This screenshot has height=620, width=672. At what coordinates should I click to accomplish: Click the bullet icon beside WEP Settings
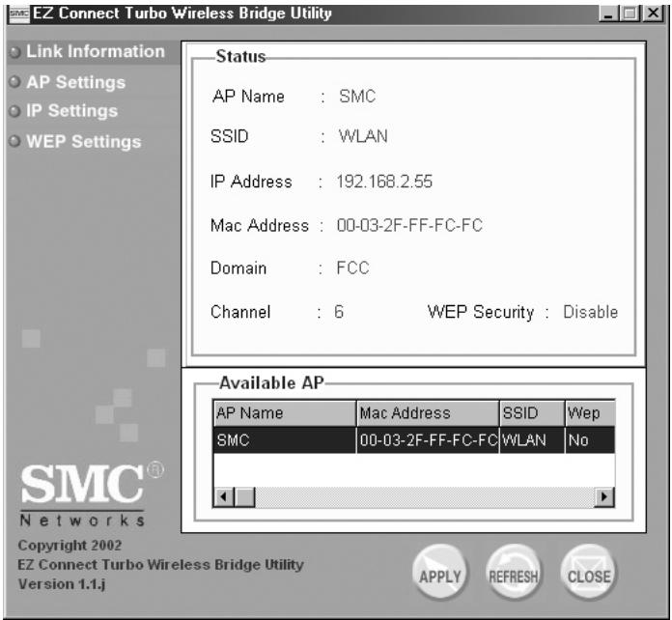click(15, 141)
